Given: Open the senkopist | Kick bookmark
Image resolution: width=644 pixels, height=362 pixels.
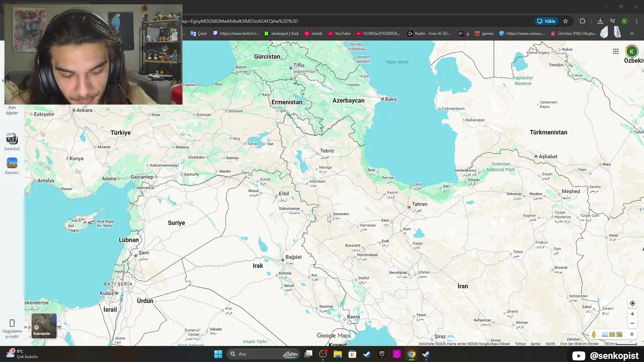Looking at the screenshot, I should click(x=281, y=34).
